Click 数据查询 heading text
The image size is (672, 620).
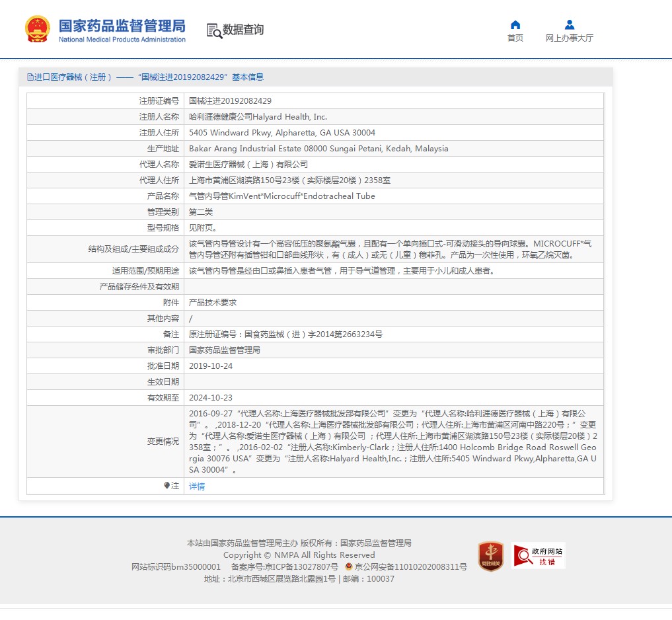(243, 30)
